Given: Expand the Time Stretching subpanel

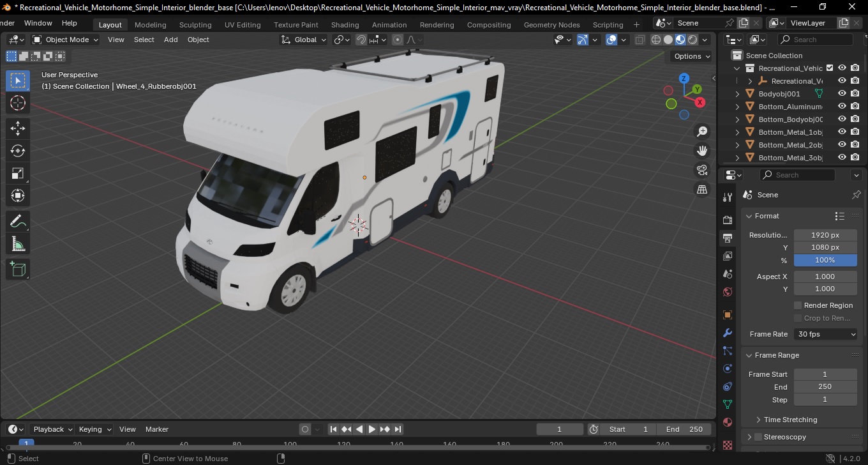Looking at the screenshot, I should 758,420.
